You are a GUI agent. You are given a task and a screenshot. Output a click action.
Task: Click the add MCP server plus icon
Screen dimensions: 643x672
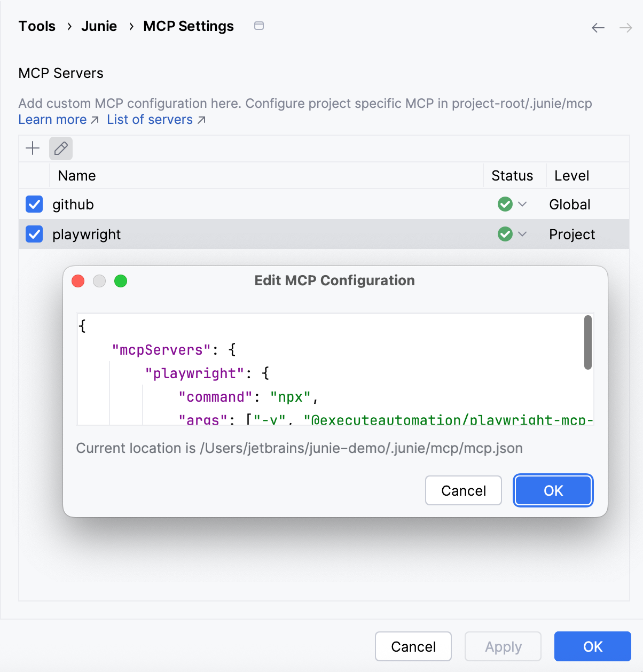33,149
